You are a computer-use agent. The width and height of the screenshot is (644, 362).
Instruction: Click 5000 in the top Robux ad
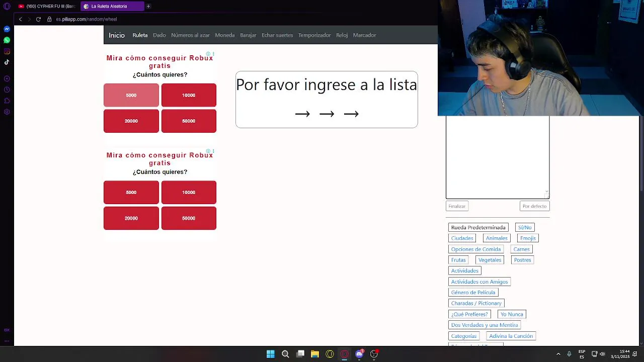[x=131, y=95]
